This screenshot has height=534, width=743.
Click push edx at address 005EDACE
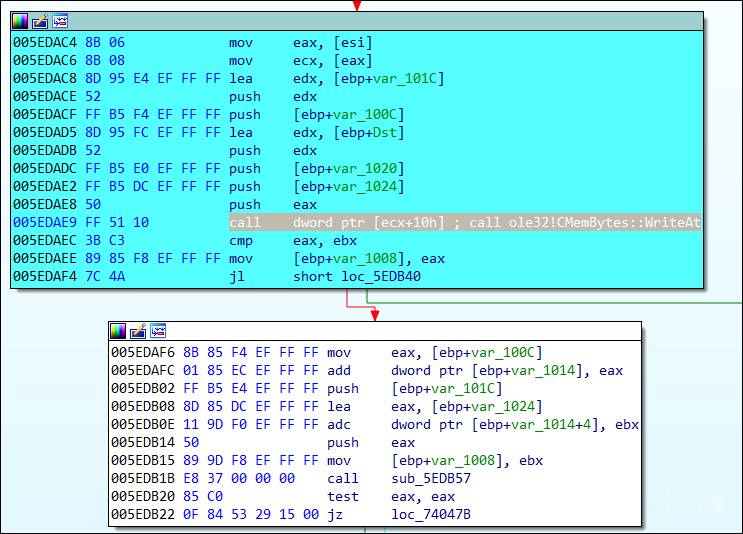coord(273,96)
